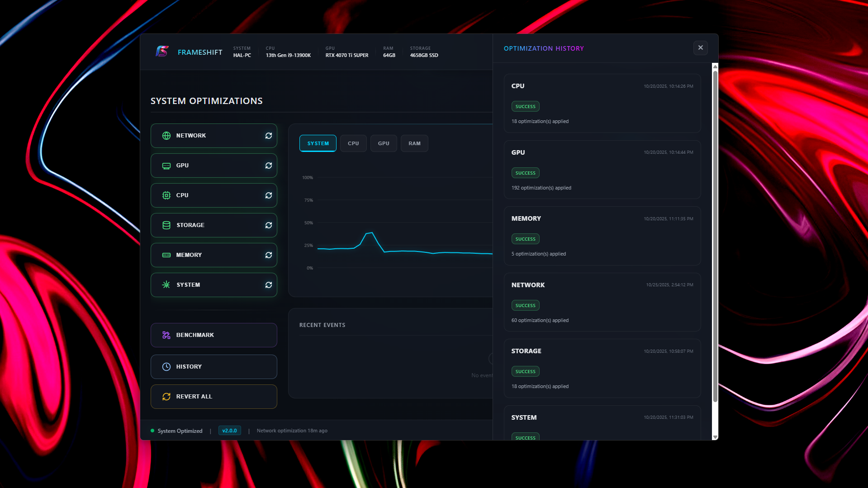
Task: Click the SUCCESS badge under Memory entry
Action: tap(525, 238)
